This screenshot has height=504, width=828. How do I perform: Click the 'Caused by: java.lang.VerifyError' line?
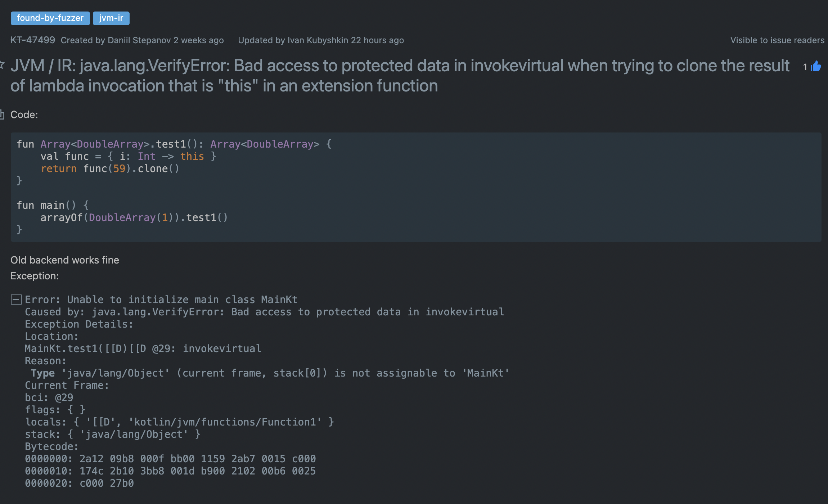264,312
